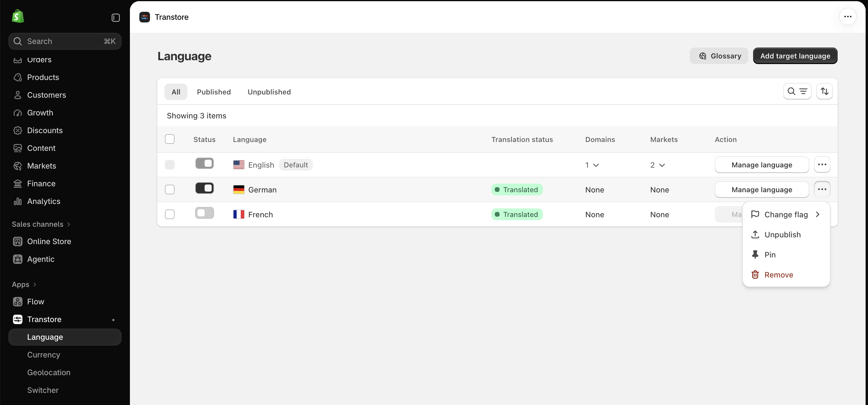
Task: Choose Pin from the context menu
Action: (786, 255)
